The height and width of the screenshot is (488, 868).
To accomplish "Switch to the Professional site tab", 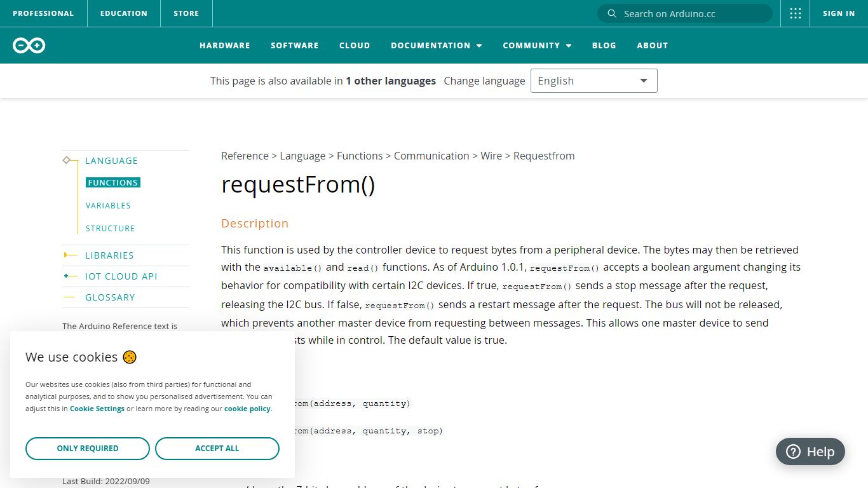I will click(43, 13).
